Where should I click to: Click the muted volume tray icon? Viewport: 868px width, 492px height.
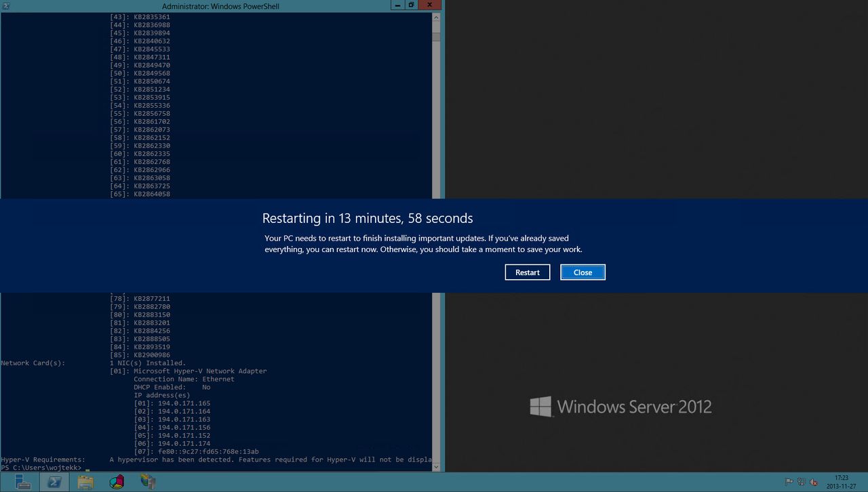(814, 482)
